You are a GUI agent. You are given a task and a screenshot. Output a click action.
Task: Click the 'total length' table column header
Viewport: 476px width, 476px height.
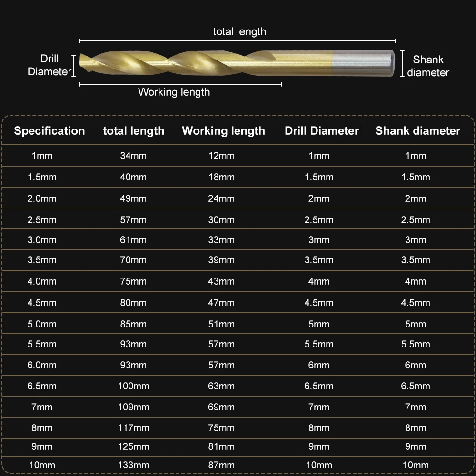click(x=134, y=131)
